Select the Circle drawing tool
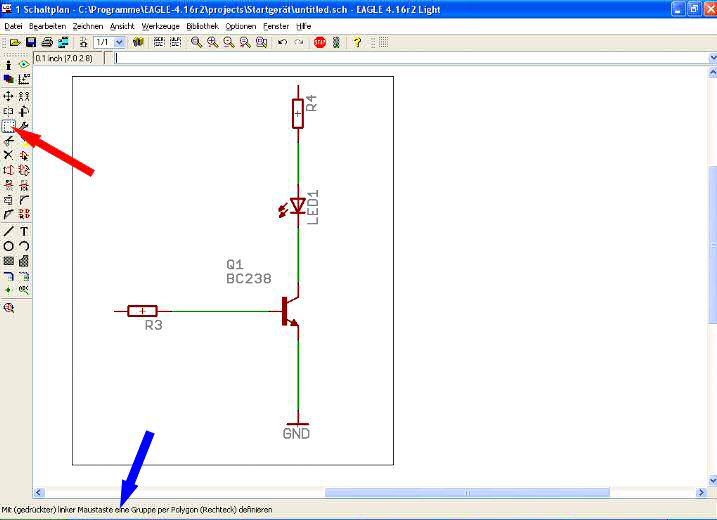Screen dimensions: 717x520 point(8,246)
